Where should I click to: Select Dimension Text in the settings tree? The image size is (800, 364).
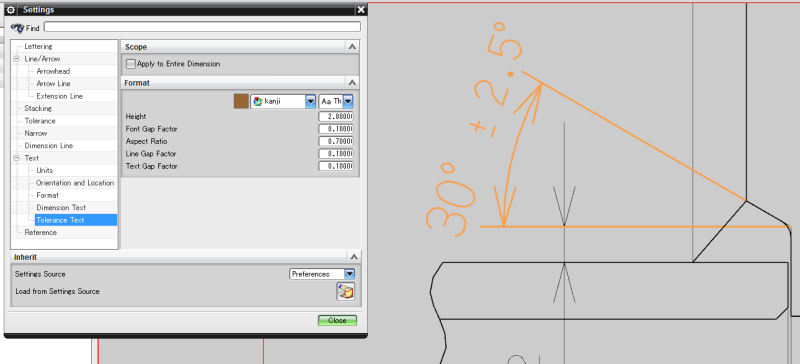pos(61,208)
